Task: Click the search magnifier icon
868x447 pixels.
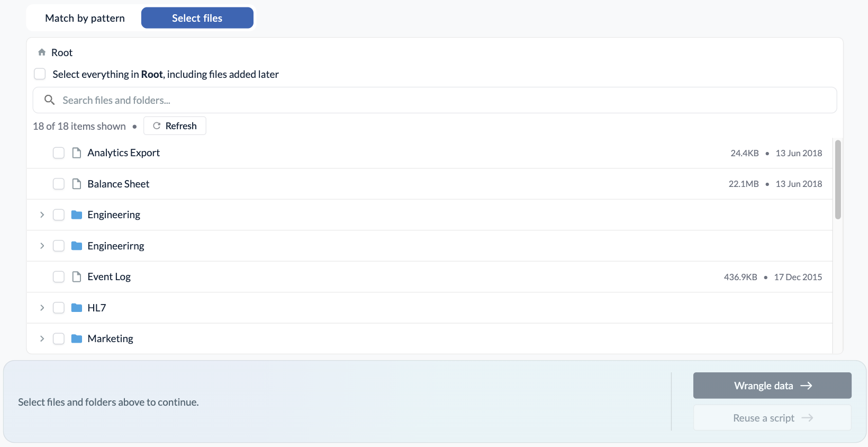Action: [49, 100]
